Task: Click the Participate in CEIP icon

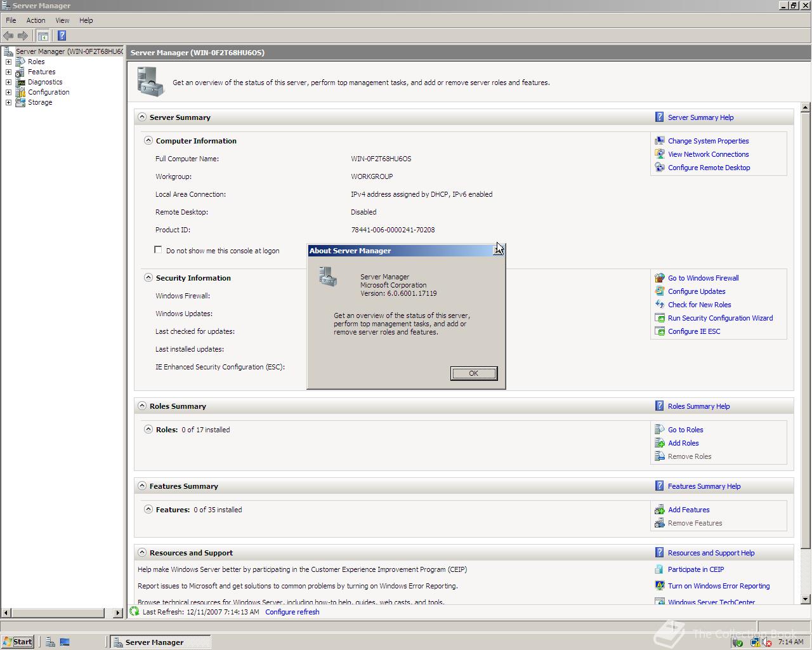Action: coord(660,569)
